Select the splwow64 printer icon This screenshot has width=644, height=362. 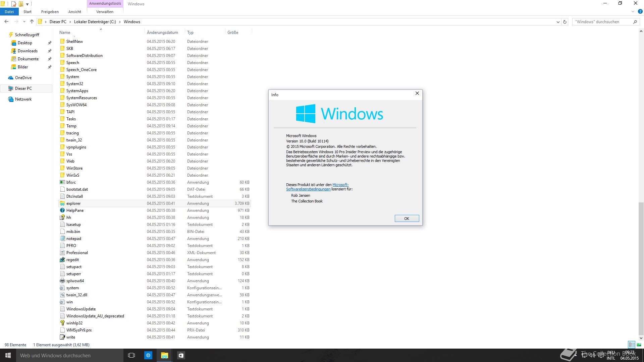[x=62, y=281]
